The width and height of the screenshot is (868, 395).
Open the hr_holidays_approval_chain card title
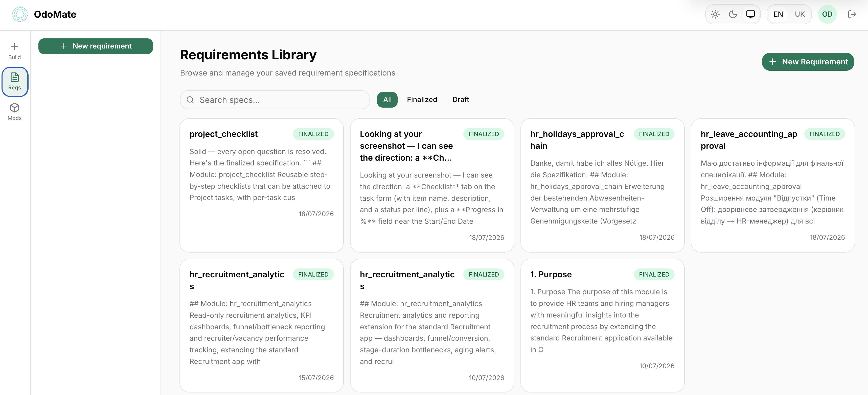(577, 140)
